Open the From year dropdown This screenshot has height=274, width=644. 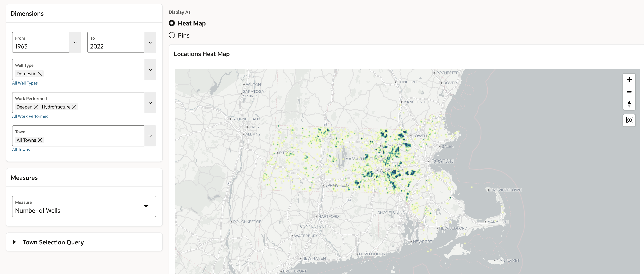(x=75, y=42)
